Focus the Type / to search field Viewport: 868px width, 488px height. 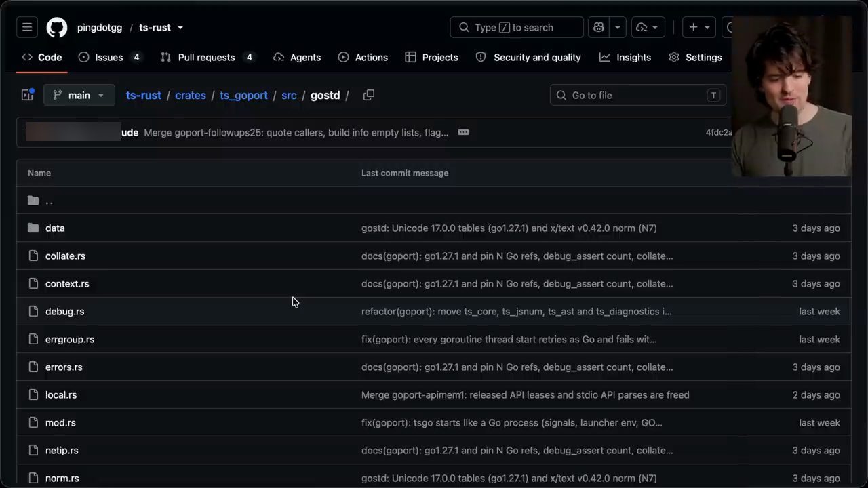click(517, 27)
